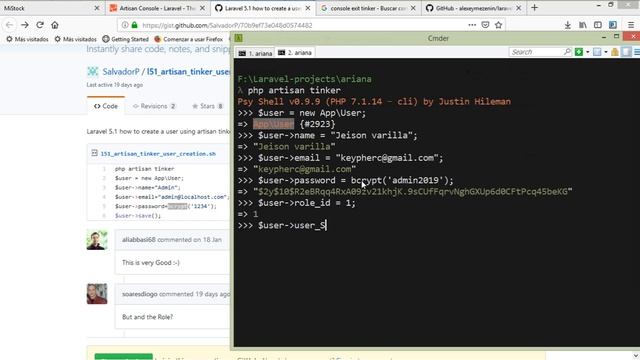Switch to the '1. ariana' console tab
This screenshot has height=360, width=640.
256,53
